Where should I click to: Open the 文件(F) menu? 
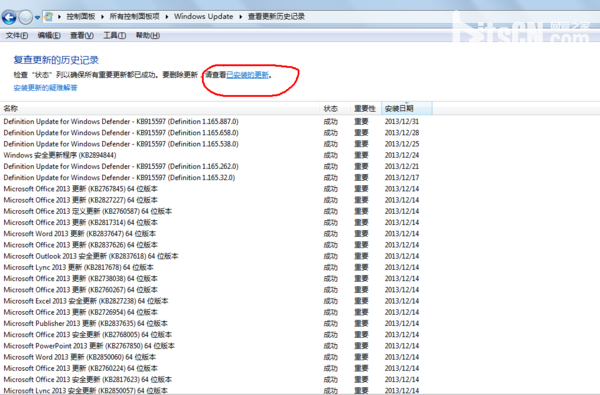tap(17, 36)
